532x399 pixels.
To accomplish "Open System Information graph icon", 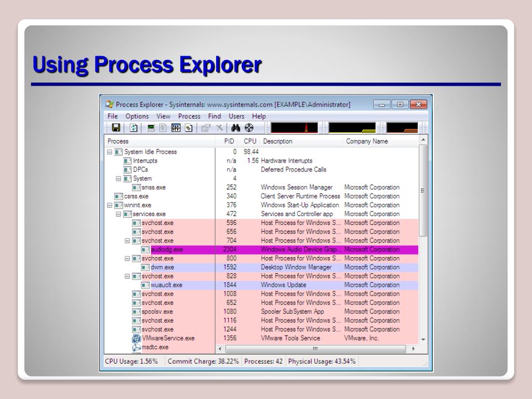I will (151, 128).
